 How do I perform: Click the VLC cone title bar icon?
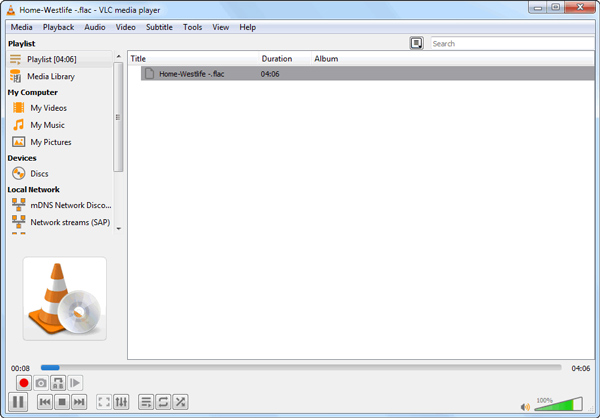pos(11,10)
